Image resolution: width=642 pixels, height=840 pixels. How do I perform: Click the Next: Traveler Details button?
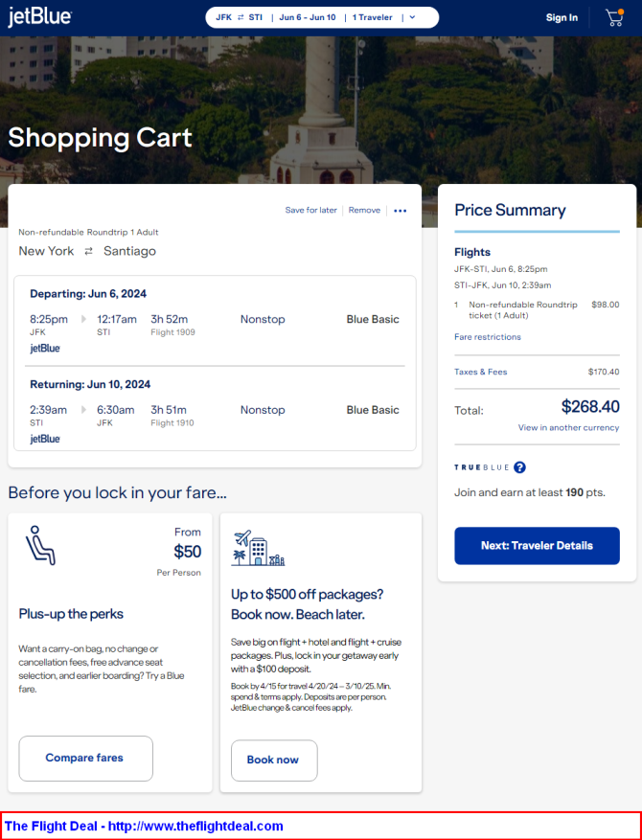(x=537, y=546)
